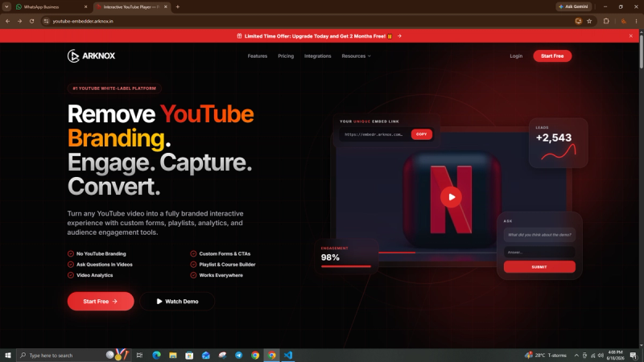
Task: Open the weather widget showing 28°C
Action: (546, 355)
